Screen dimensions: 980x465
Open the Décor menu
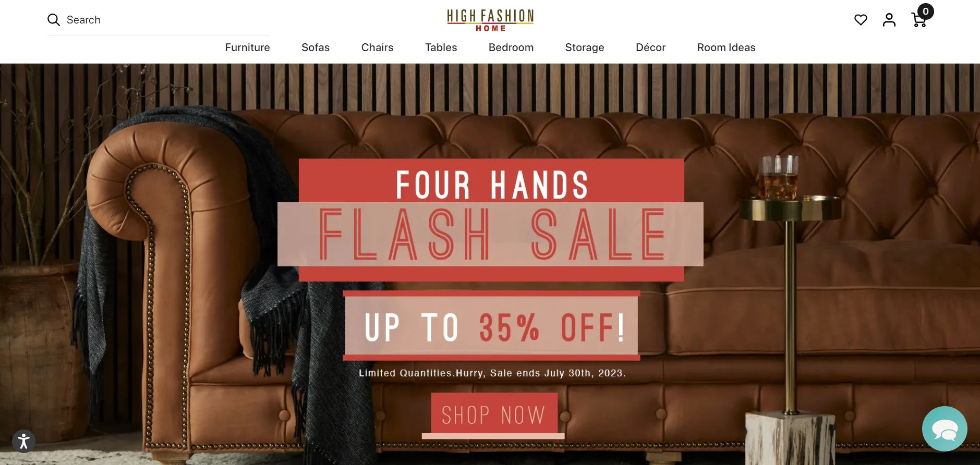[650, 47]
